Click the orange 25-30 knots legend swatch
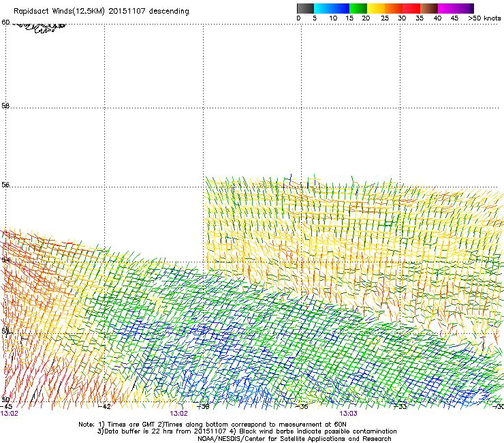504x443 pixels. (x=394, y=8)
